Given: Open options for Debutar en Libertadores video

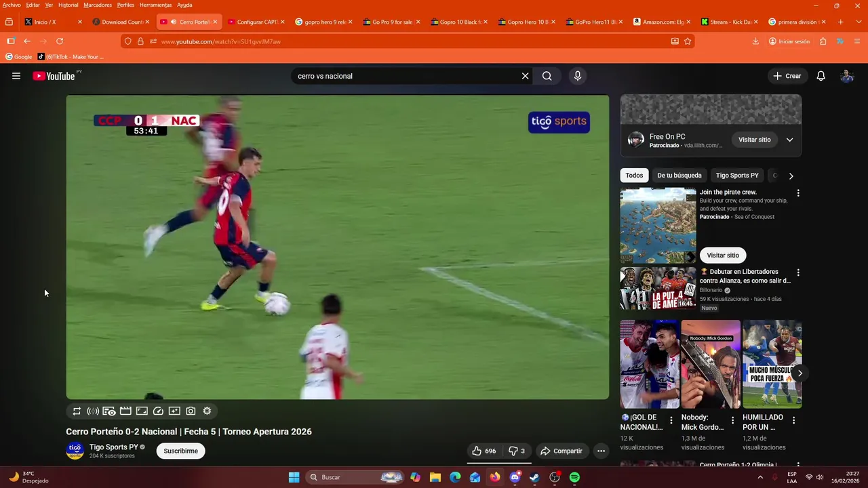Looking at the screenshot, I should (x=798, y=272).
